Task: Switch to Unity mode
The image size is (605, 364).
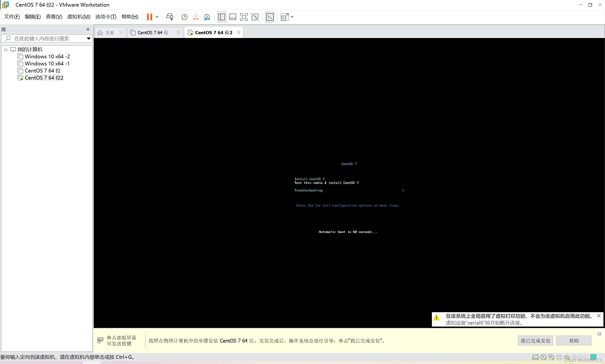Action: click(x=255, y=17)
